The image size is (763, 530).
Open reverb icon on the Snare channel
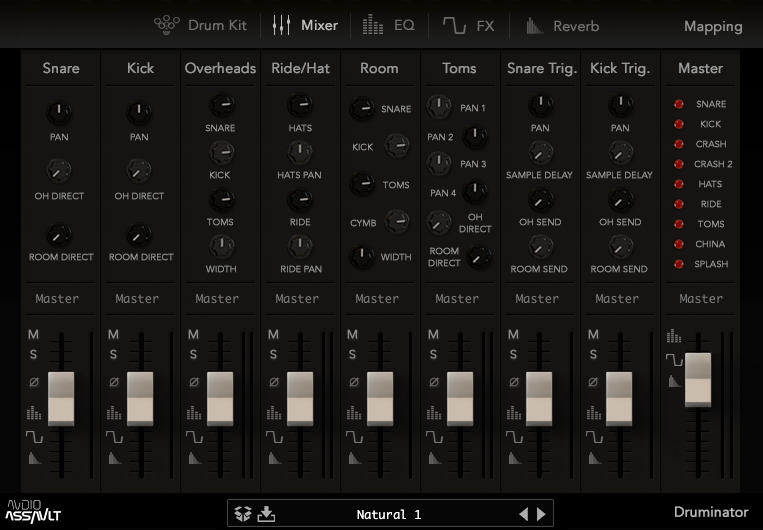tap(35, 458)
